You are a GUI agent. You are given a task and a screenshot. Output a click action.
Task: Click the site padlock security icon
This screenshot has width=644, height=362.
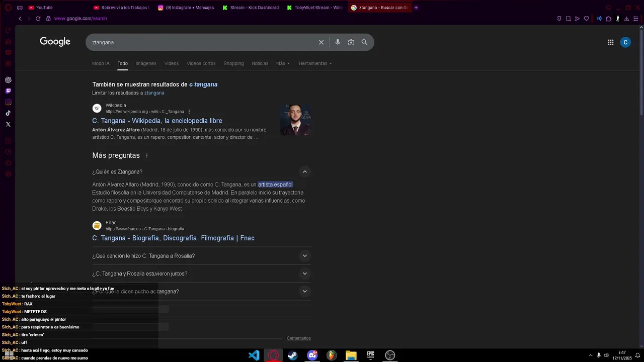pos(48,19)
